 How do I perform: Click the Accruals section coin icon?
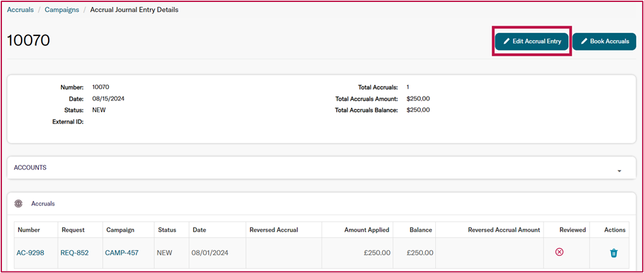tap(18, 203)
